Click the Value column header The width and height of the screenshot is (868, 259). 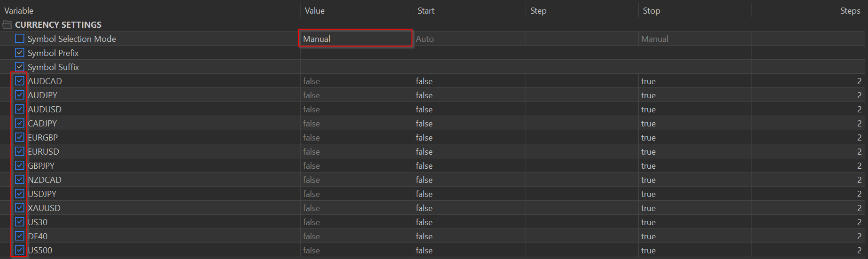pos(315,10)
